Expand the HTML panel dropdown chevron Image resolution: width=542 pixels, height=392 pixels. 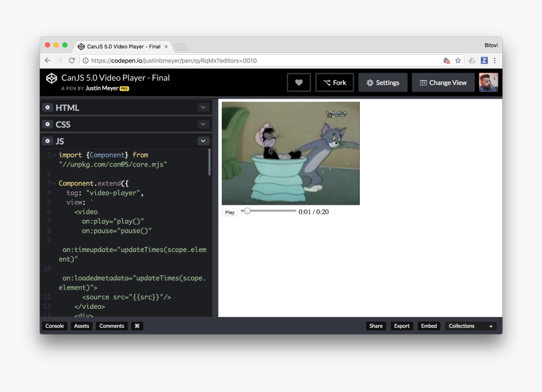coord(203,107)
